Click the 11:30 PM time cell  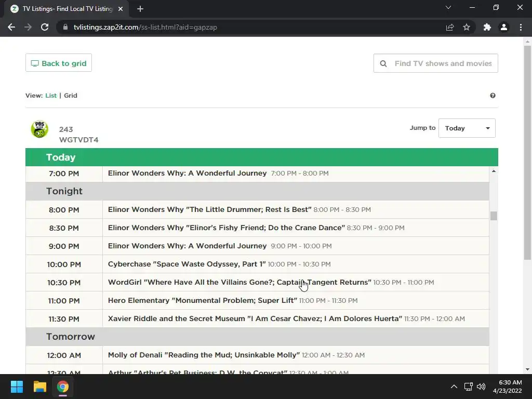(x=64, y=319)
